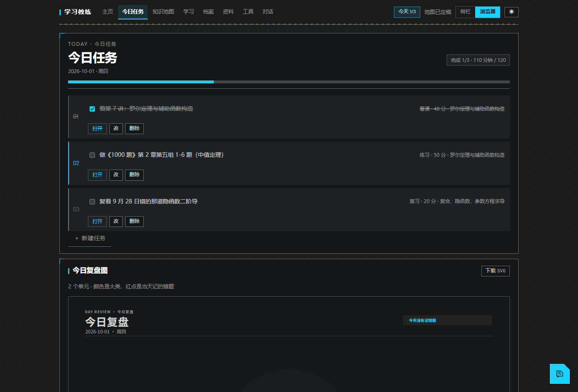Click the 下载 SVG button
This screenshot has width=578, height=392.
pyautogui.click(x=495, y=271)
